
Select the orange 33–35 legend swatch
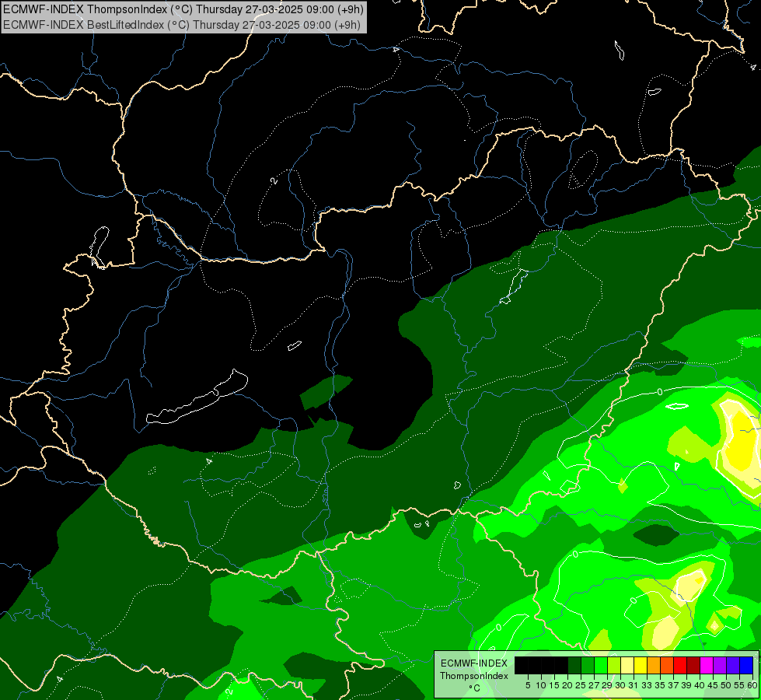[654, 665]
